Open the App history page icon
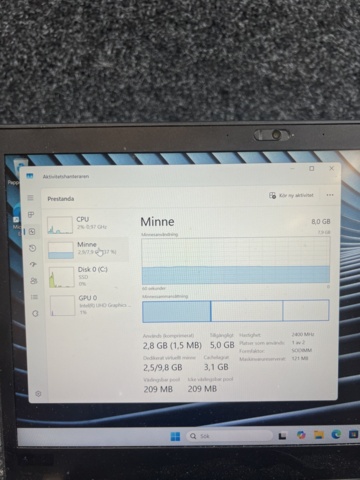Viewport: 360px width, 480px height. tap(32, 248)
